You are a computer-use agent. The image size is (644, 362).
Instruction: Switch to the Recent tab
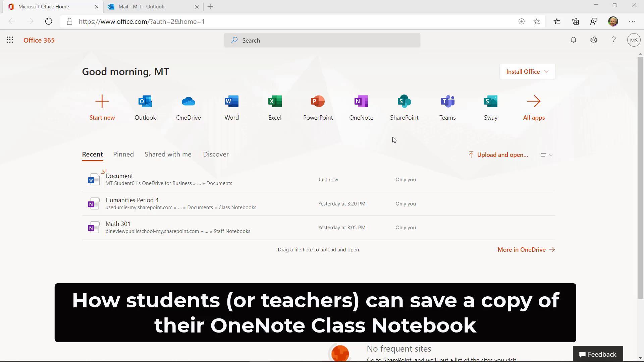(93, 154)
